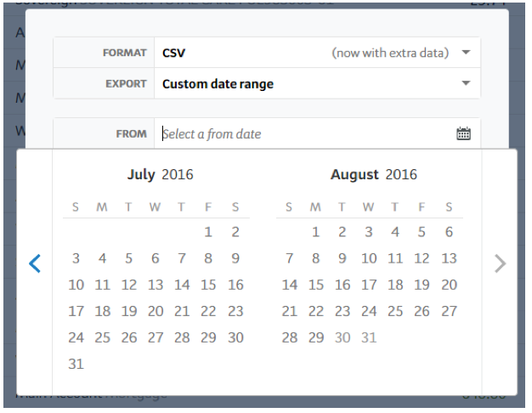Choose August 12 in August 2016
The width and height of the screenshot is (532, 413).
[x=422, y=258]
